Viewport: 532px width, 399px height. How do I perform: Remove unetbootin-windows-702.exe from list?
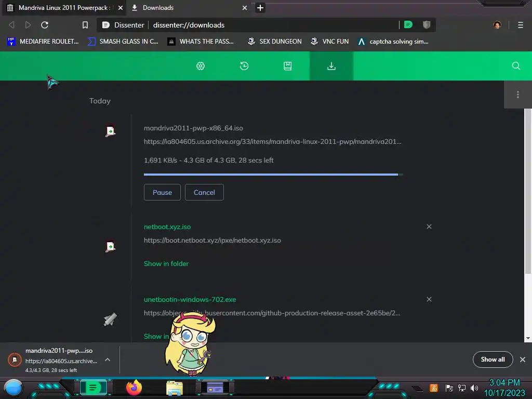(429, 299)
